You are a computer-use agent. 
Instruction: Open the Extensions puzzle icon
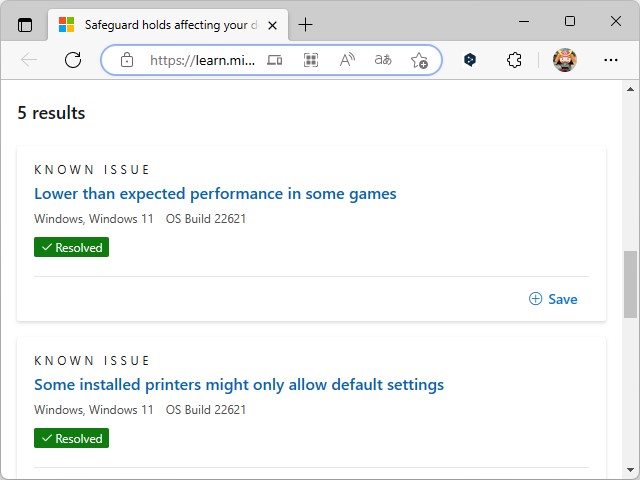[x=514, y=60]
